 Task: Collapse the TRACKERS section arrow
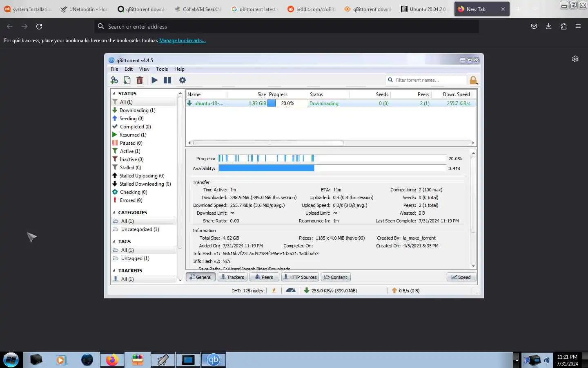pyautogui.click(x=114, y=271)
